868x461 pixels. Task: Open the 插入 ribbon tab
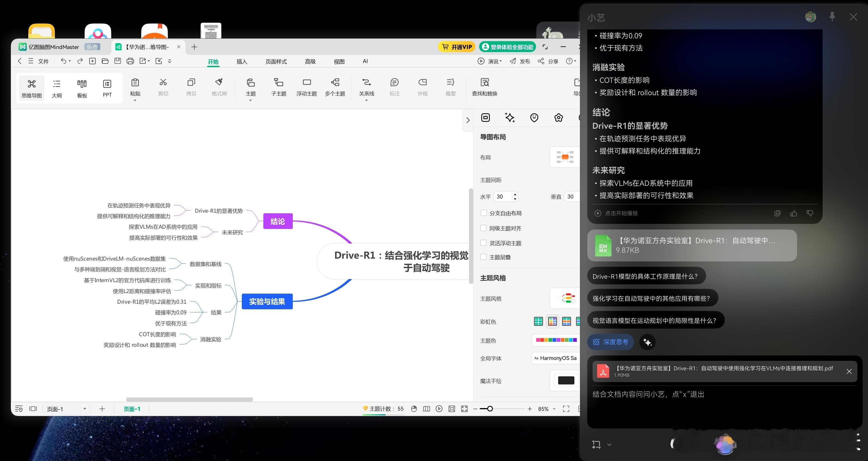coord(242,61)
